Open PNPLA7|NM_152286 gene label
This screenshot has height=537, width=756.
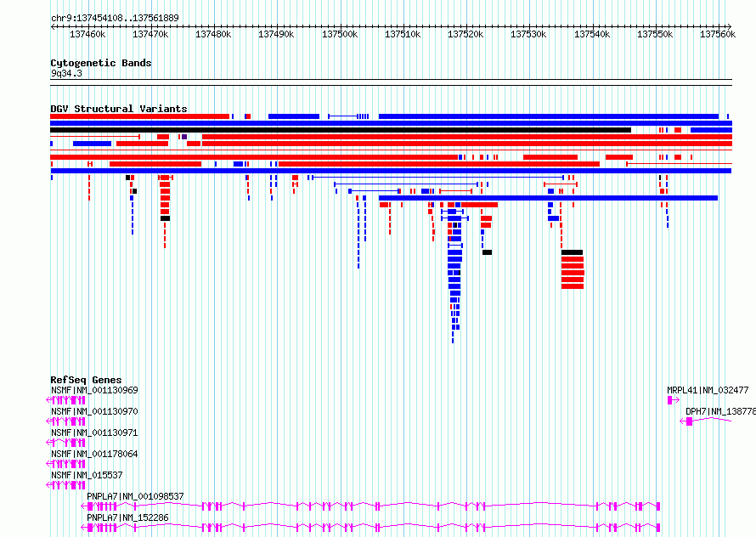point(127,517)
